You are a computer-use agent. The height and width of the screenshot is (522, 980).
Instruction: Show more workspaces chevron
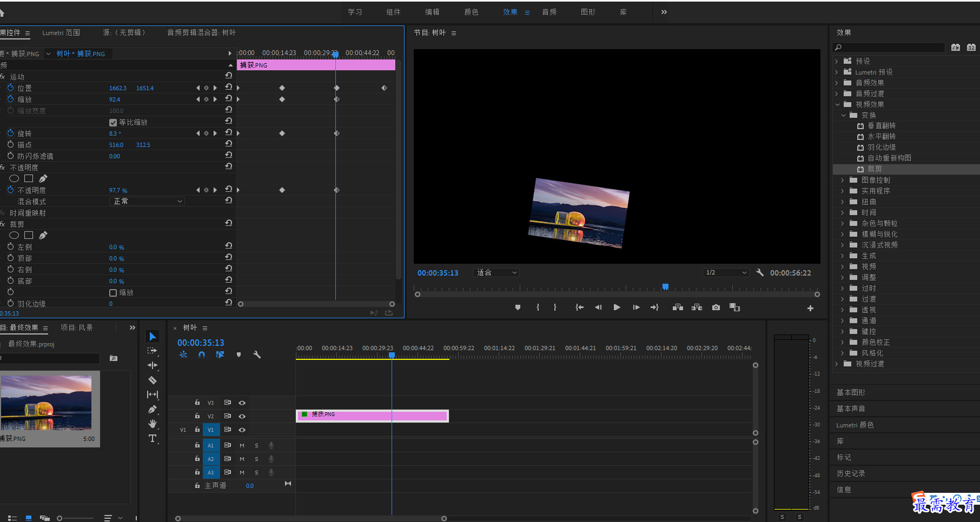click(x=664, y=12)
